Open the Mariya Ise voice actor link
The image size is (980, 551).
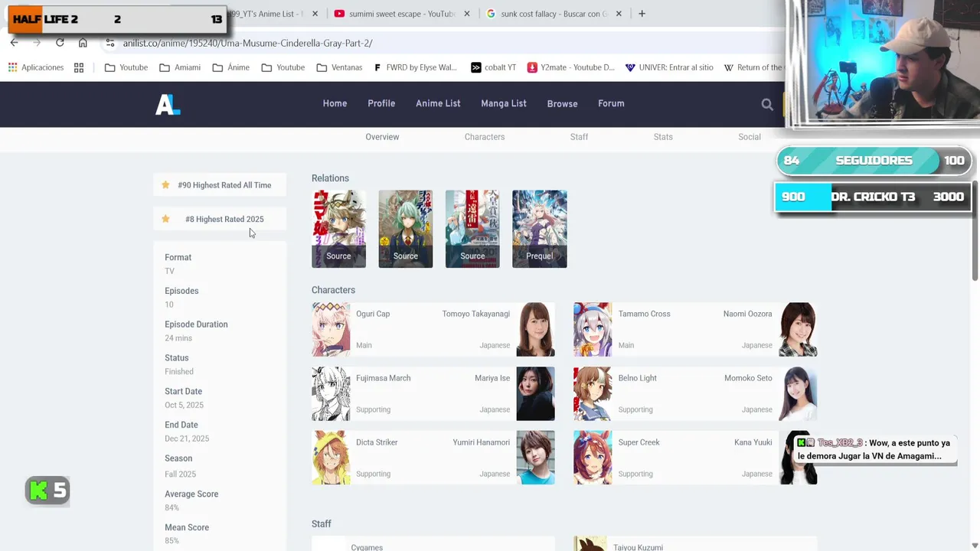492,378
